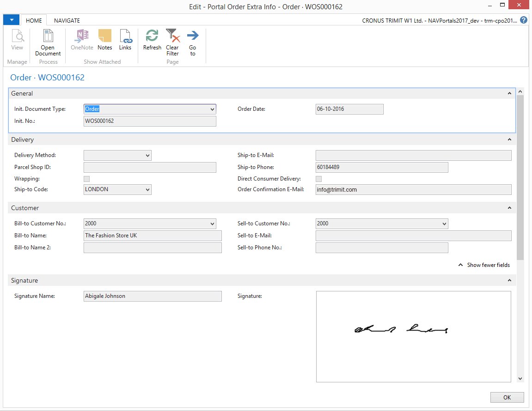Open the Ship-to Code dropdown
Image resolution: width=532 pixels, height=411 pixels.
[147, 190]
